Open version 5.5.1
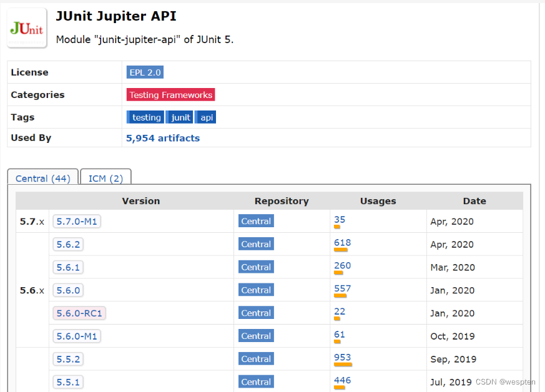Viewport: 545px width, 392px height. pyautogui.click(x=68, y=382)
